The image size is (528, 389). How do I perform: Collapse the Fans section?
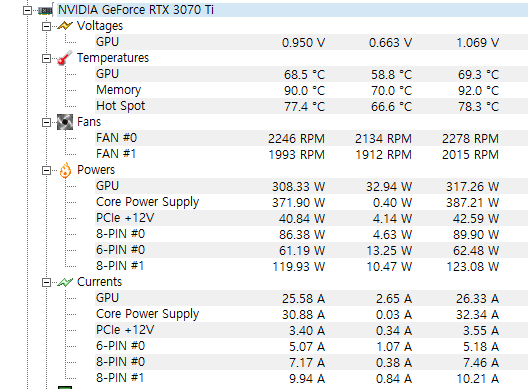click(46, 122)
